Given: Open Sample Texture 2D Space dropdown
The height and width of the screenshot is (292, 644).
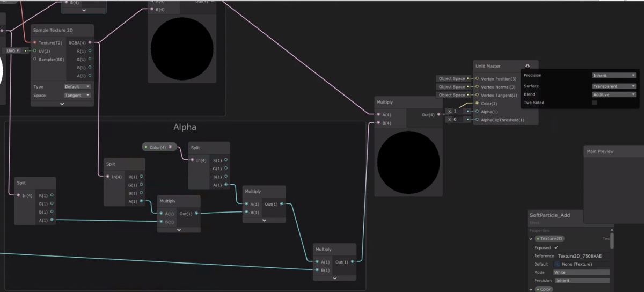Looking at the screenshot, I should (x=78, y=95).
